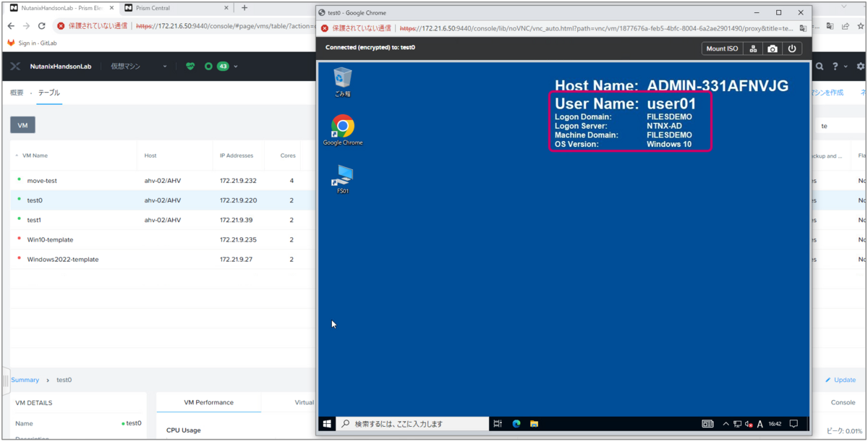Viewport: 868px width, 442px height.
Task: Click the browser forward arrow
Action: tap(27, 25)
